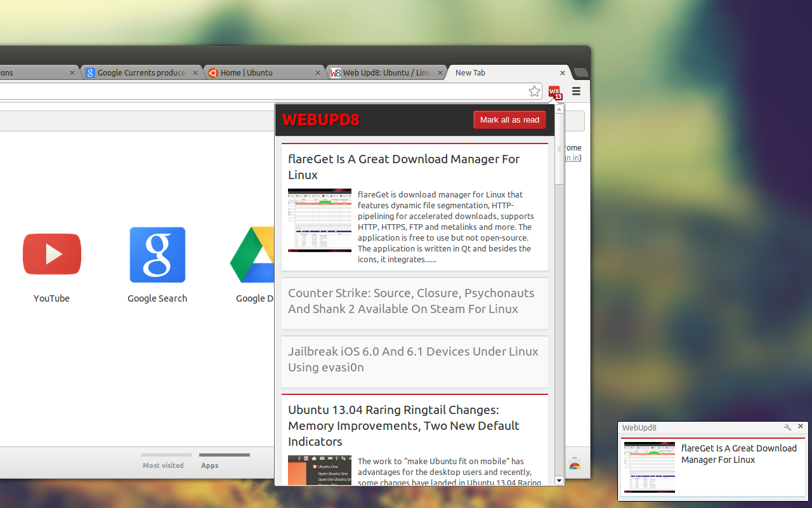This screenshot has height=508, width=812.
Task: Open the Google Search app icon
Action: click(x=157, y=255)
